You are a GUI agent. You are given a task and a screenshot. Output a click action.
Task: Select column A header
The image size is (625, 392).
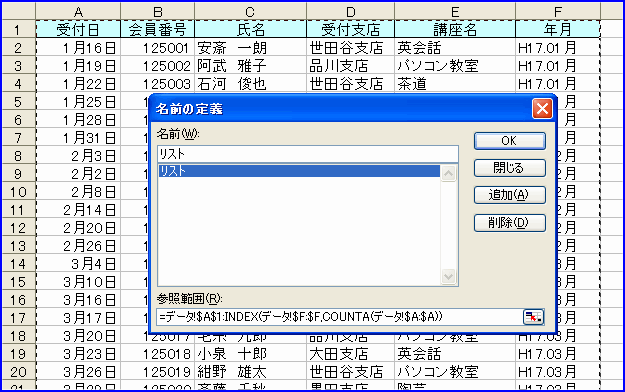click(78, 11)
